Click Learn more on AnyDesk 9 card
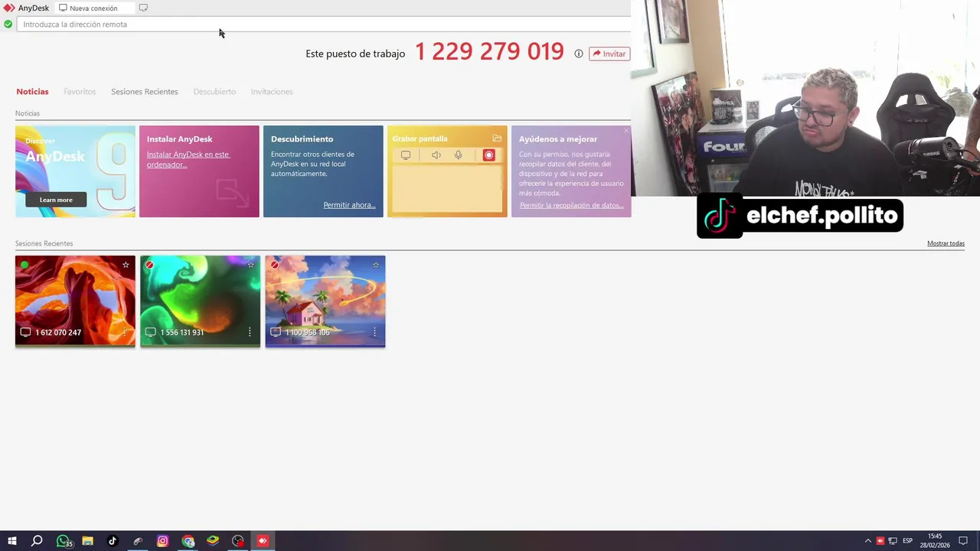Image resolution: width=980 pixels, height=551 pixels. [56, 200]
